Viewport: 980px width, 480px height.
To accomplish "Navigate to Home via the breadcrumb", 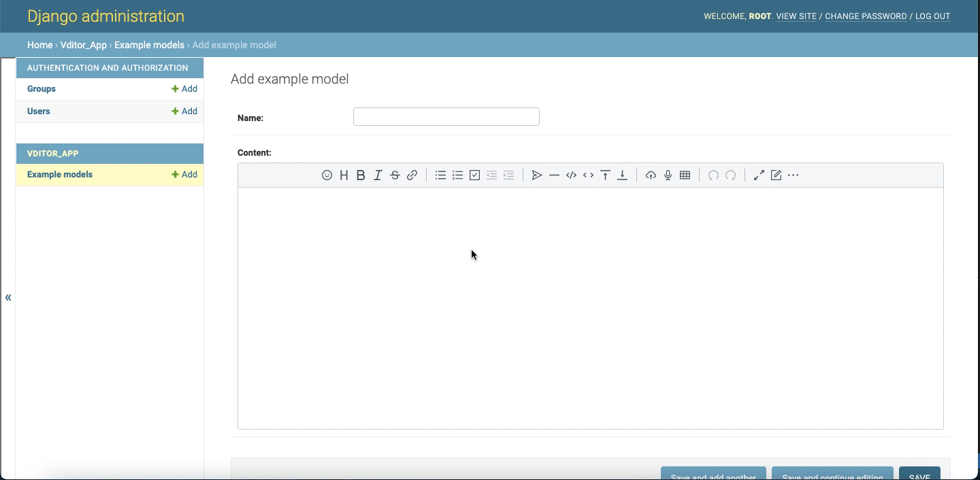I will (39, 45).
